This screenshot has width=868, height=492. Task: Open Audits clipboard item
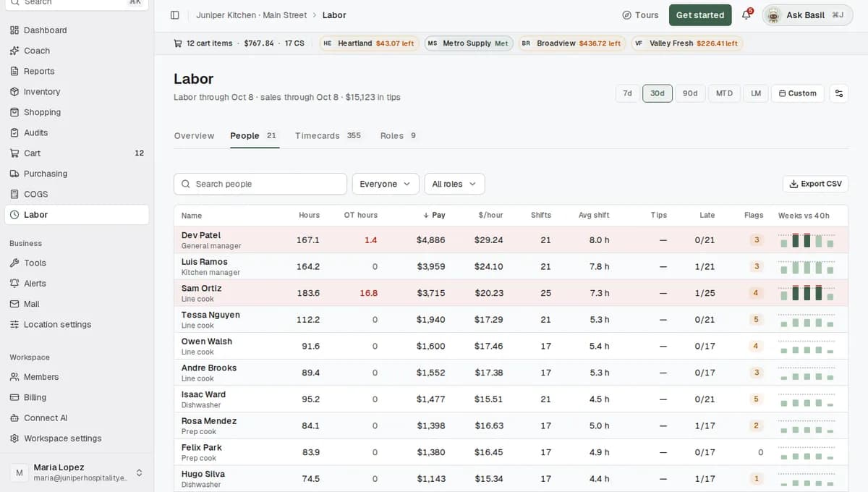77,132
